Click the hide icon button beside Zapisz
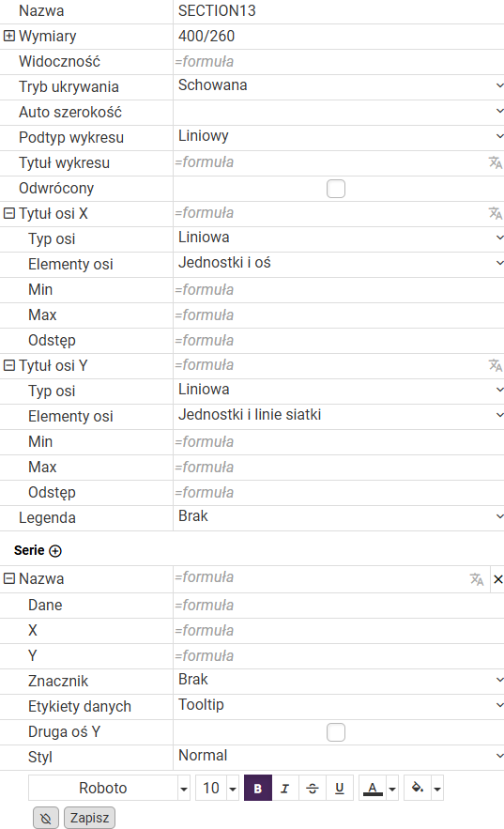The image size is (504, 829). coord(46,818)
